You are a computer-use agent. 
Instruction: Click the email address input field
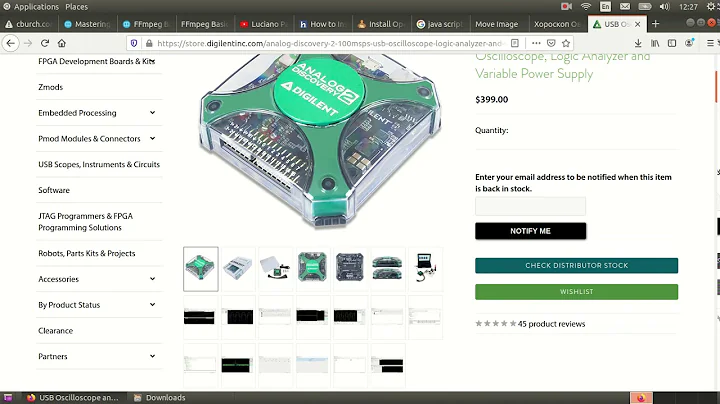coord(530,206)
